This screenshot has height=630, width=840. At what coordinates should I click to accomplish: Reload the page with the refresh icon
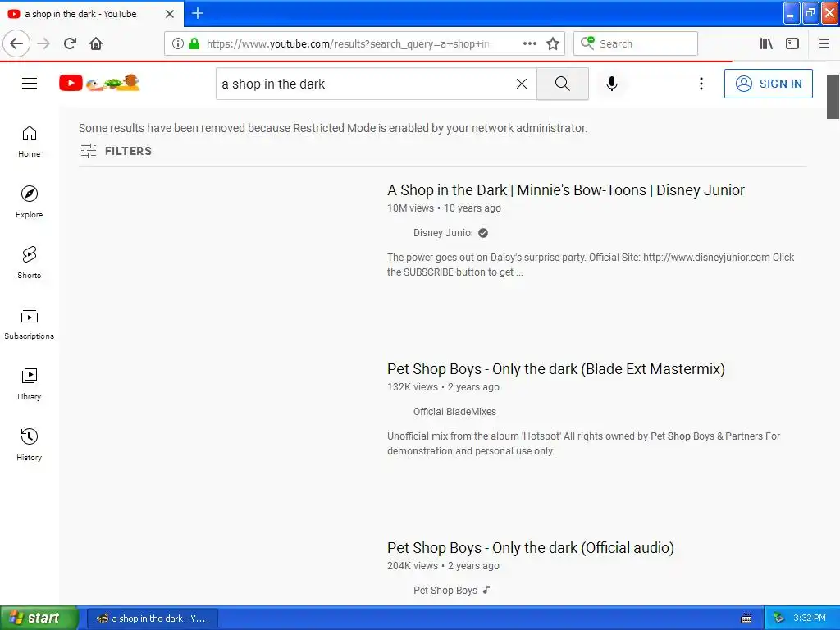70,43
